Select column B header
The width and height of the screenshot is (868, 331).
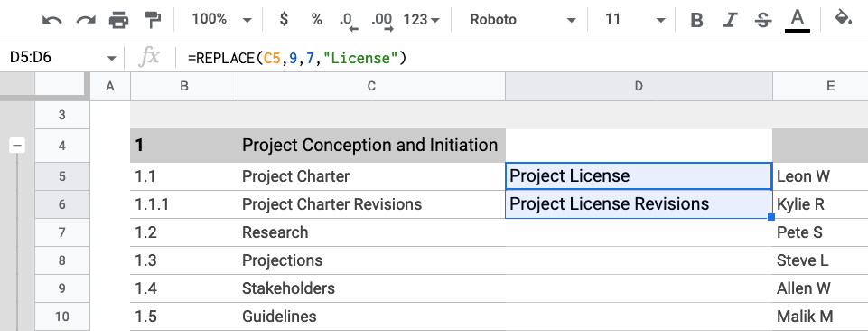(184, 86)
